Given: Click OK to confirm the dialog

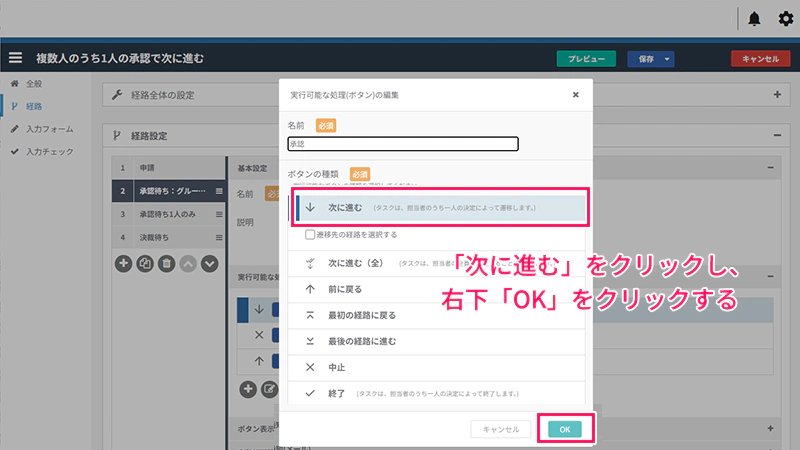Looking at the screenshot, I should pyautogui.click(x=564, y=428).
